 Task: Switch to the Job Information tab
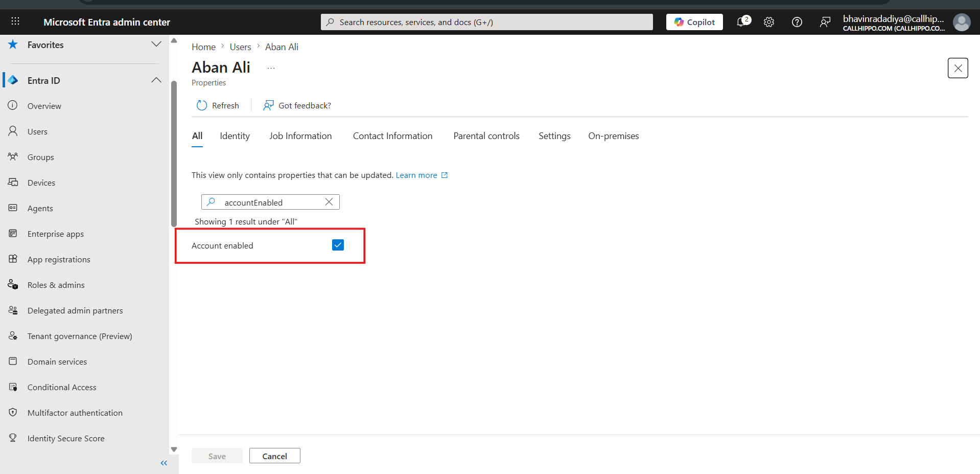coord(300,136)
